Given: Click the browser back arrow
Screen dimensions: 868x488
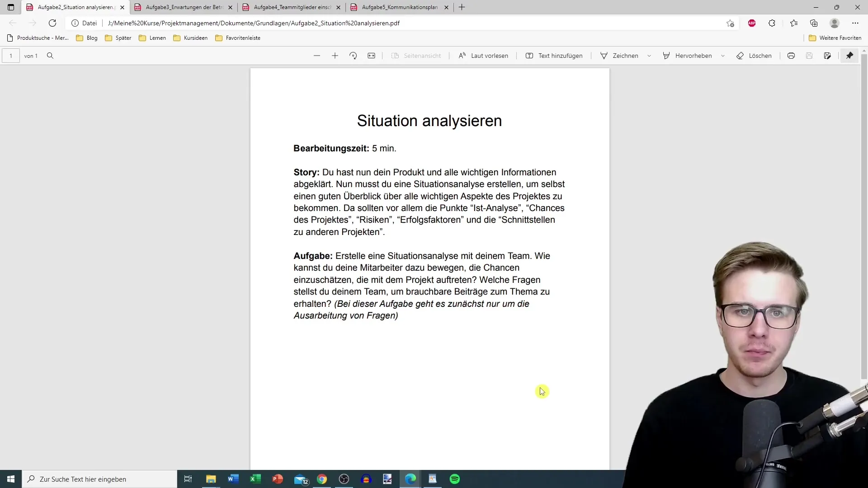Looking at the screenshot, I should pos(13,23).
